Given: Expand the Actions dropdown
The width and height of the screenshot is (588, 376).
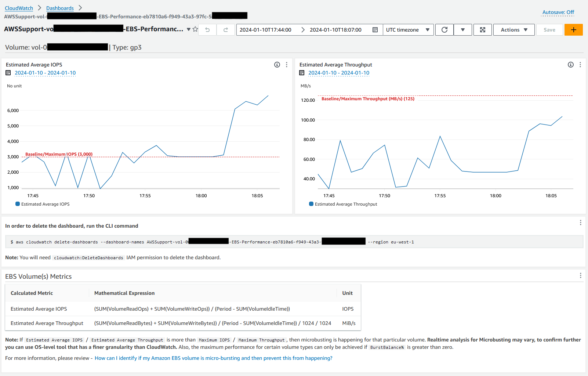Looking at the screenshot, I should coord(513,29).
